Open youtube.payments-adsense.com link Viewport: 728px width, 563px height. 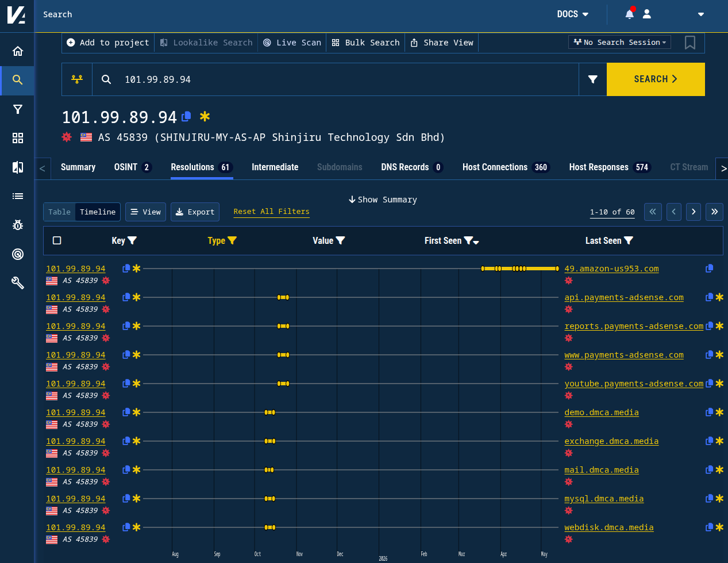click(634, 384)
